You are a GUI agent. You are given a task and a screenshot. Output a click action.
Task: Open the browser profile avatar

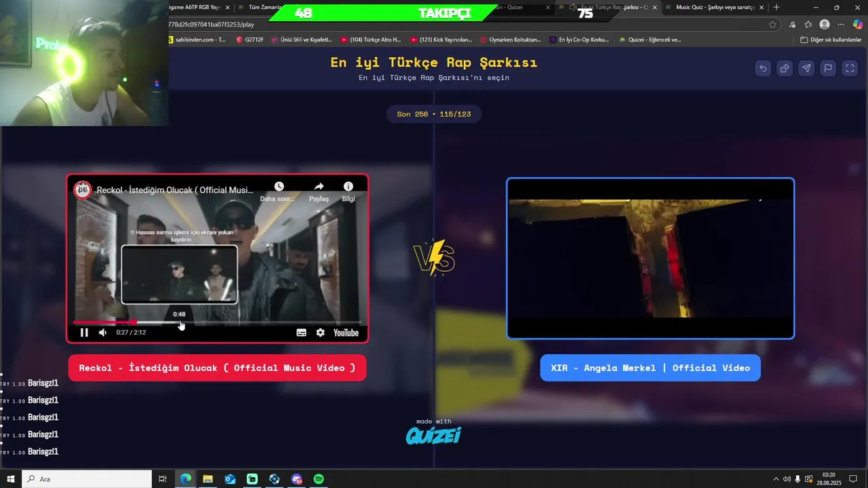point(825,24)
